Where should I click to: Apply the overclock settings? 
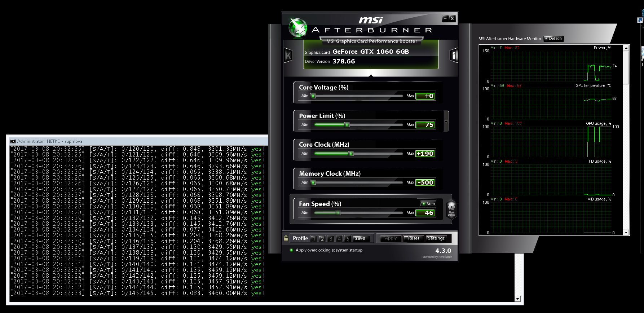(391, 238)
